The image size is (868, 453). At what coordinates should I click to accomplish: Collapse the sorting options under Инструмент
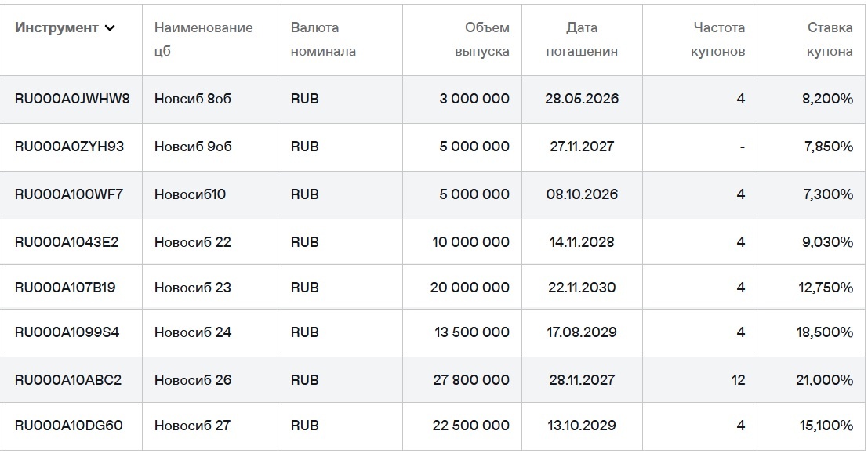tap(110, 28)
